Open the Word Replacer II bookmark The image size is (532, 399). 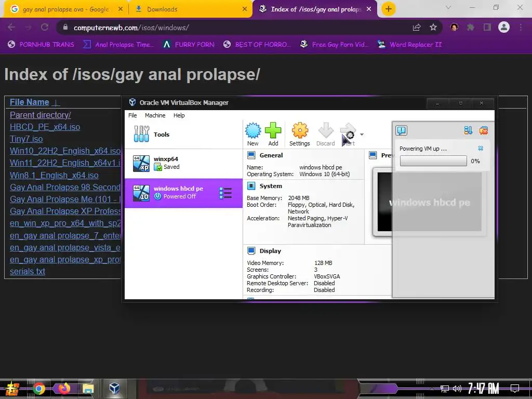point(410,45)
